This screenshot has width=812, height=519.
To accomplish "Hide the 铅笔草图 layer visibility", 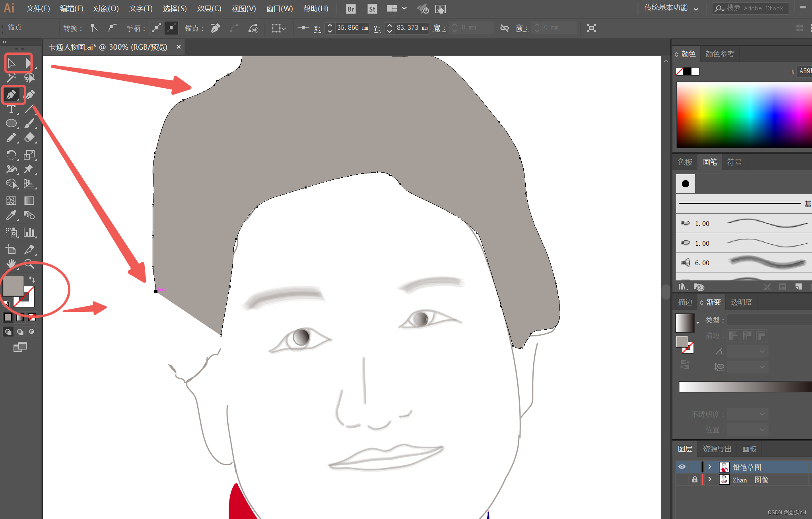I will (682, 467).
